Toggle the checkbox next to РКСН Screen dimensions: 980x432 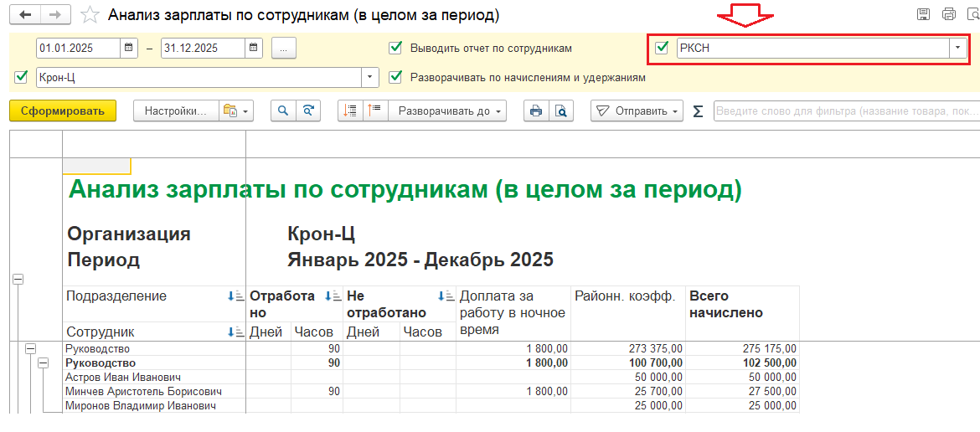click(x=662, y=48)
